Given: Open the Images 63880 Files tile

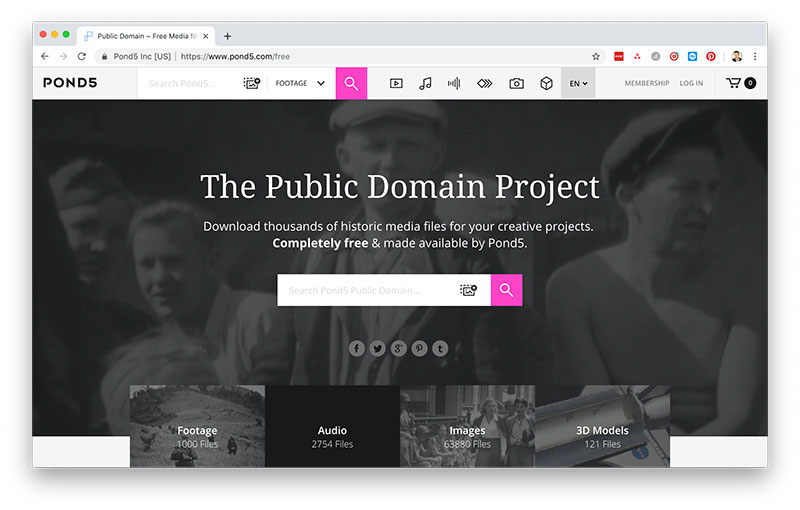Looking at the screenshot, I should coord(467,426).
